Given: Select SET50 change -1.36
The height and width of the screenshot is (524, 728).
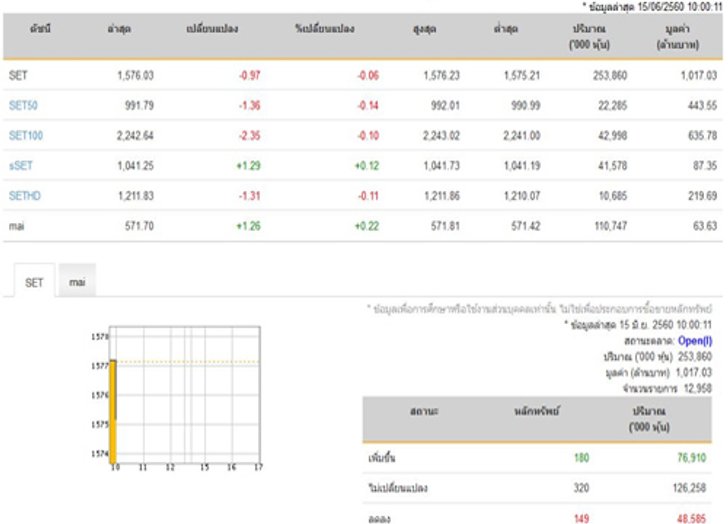Looking at the screenshot, I should (x=250, y=105).
